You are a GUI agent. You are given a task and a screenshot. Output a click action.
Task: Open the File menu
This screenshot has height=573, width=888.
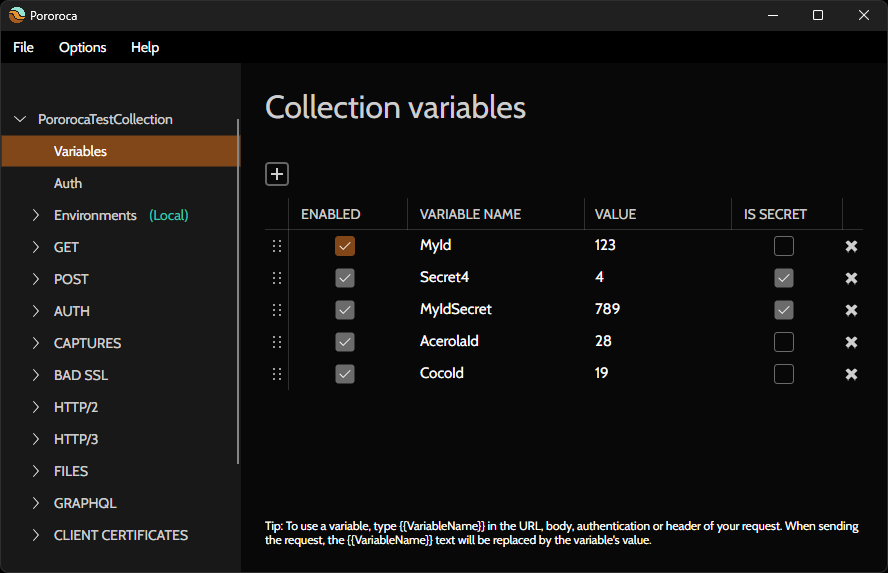pyautogui.click(x=23, y=48)
